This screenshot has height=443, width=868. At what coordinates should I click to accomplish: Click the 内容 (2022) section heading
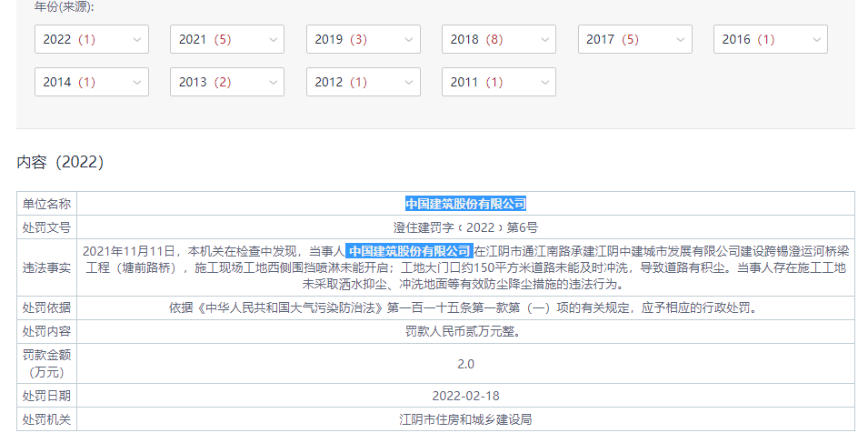coord(61,162)
